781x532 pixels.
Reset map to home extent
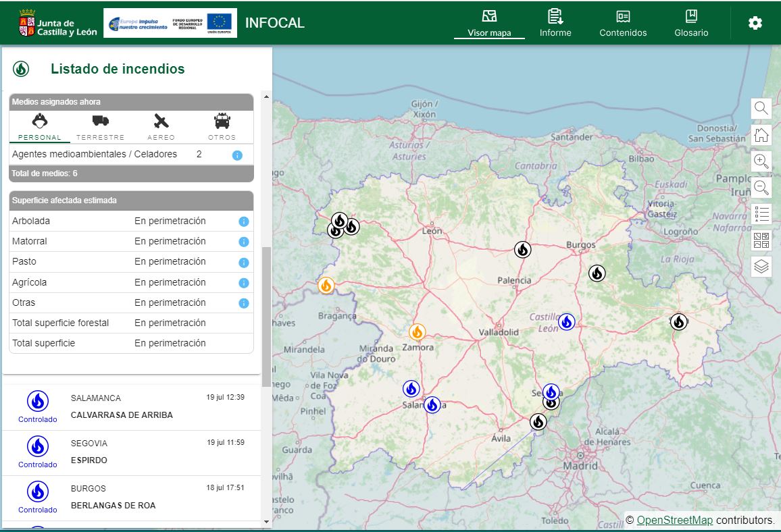pos(761,134)
